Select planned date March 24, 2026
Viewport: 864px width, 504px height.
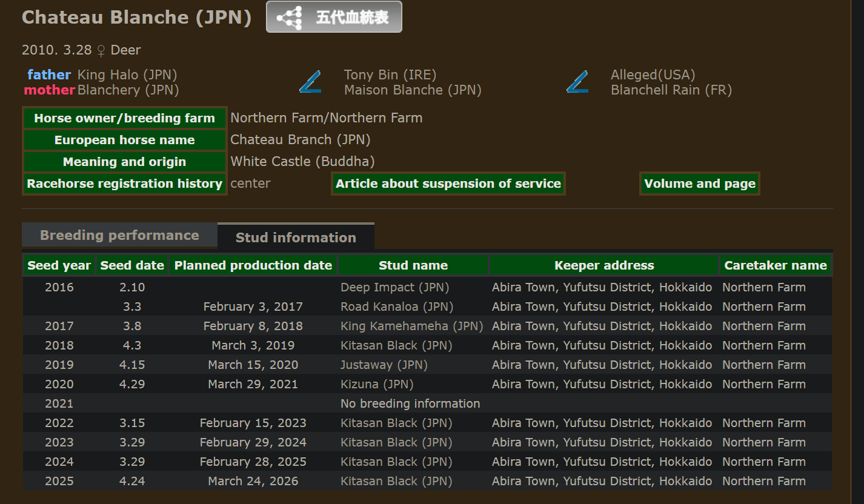(x=253, y=481)
